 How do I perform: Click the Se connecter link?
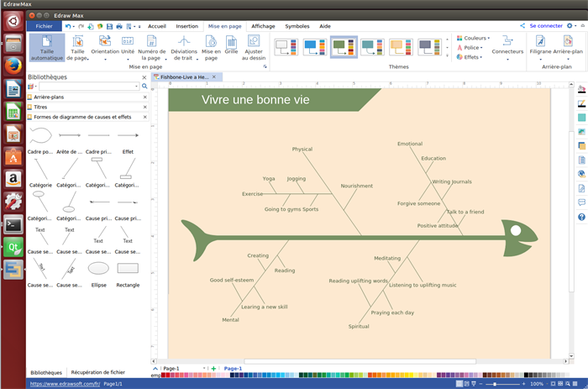click(545, 26)
